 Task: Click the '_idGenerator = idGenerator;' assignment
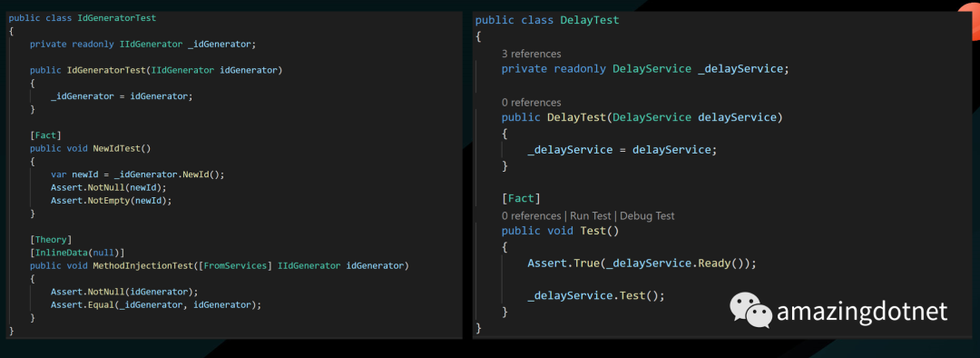[122, 96]
